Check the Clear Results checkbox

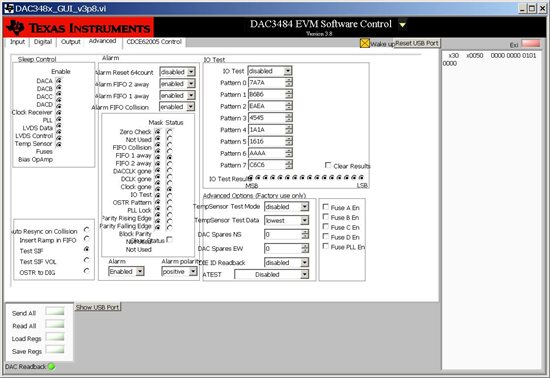coord(328,165)
